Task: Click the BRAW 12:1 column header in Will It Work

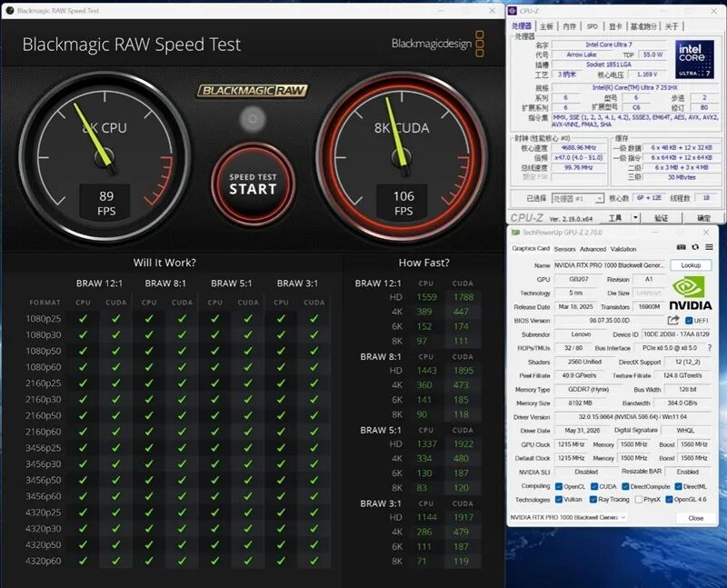Action: coord(99,284)
